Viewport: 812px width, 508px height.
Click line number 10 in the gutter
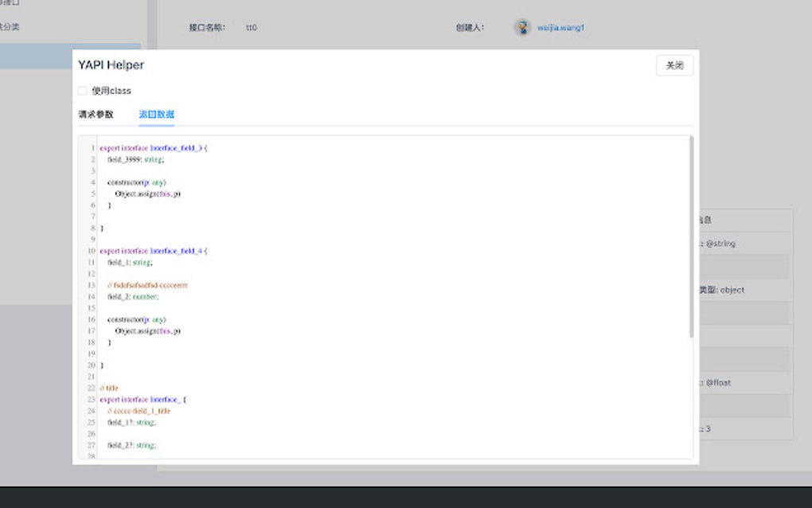coord(90,251)
